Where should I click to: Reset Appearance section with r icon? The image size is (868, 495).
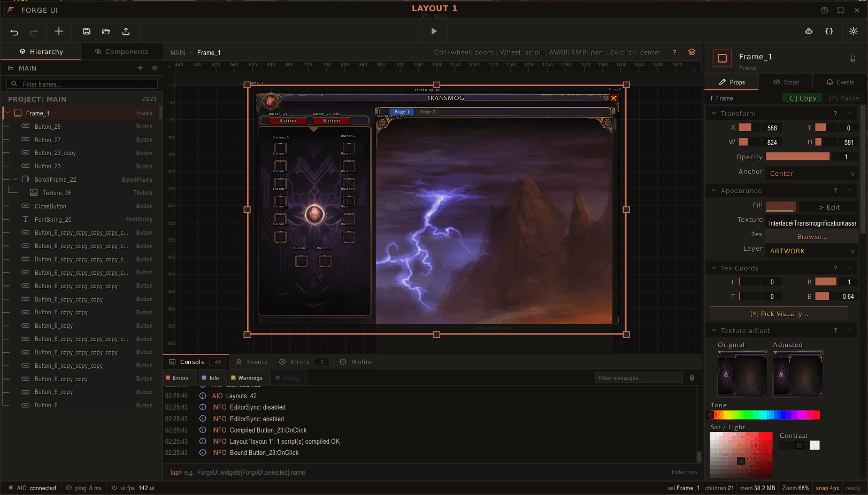pos(849,191)
